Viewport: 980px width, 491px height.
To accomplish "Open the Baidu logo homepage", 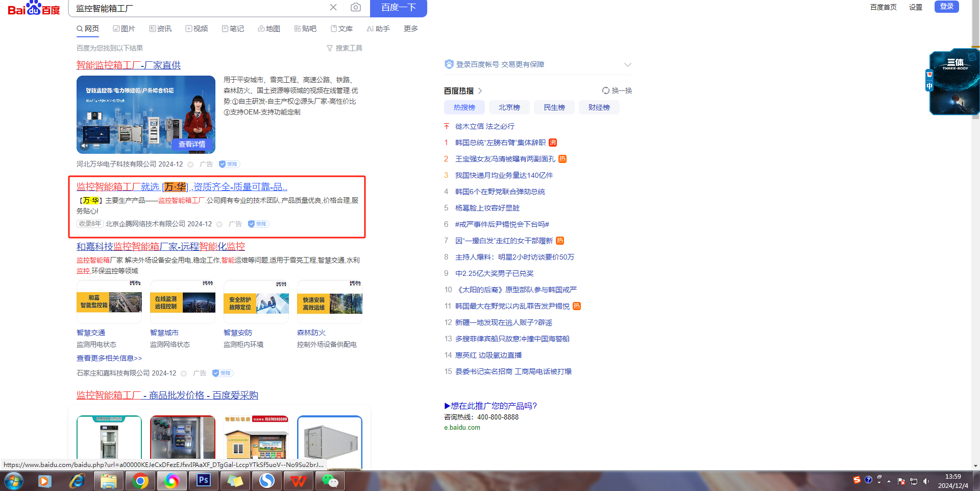I will click(x=34, y=8).
